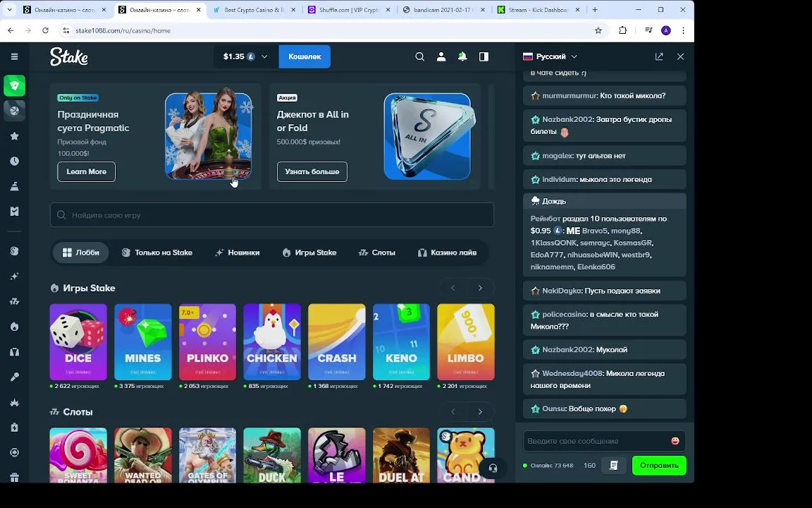Viewport: 812px width, 508px height.
Task: Click Learn More on Pragmatic promo
Action: pyautogui.click(x=87, y=171)
